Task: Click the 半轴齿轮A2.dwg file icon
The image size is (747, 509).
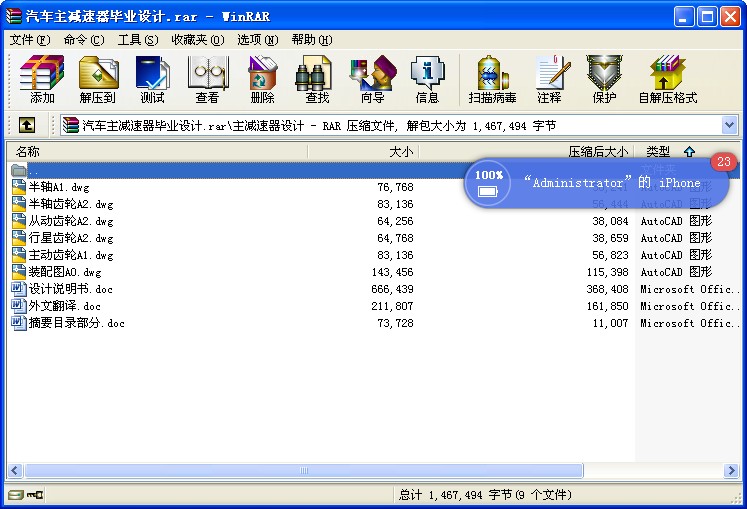Action: [x=19, y=204]
